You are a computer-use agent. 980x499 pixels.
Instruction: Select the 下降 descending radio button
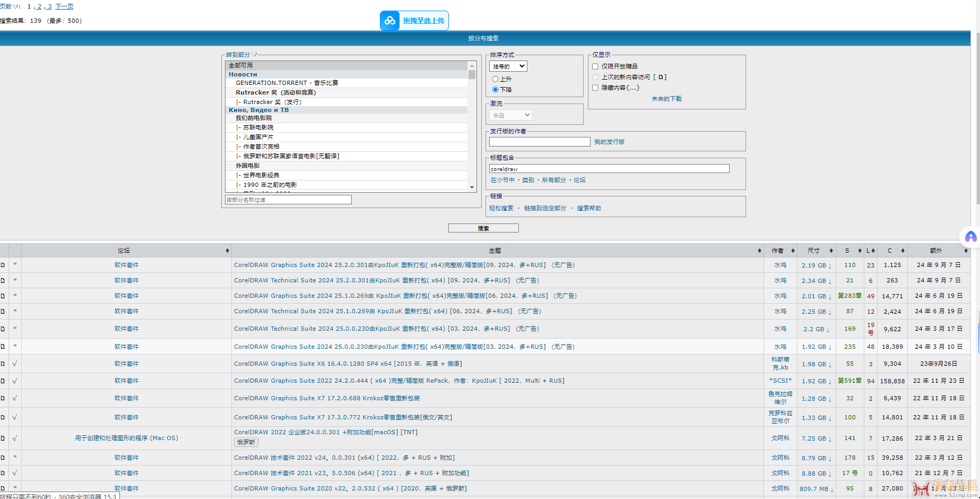pyautogui.click(x=496, y=90)
